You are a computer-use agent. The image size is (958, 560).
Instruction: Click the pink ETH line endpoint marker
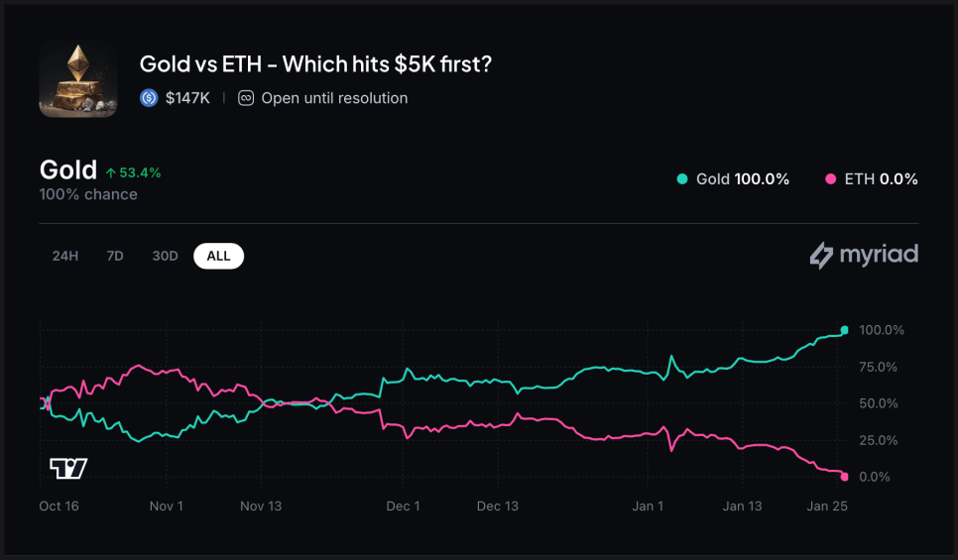click(845, 477)
